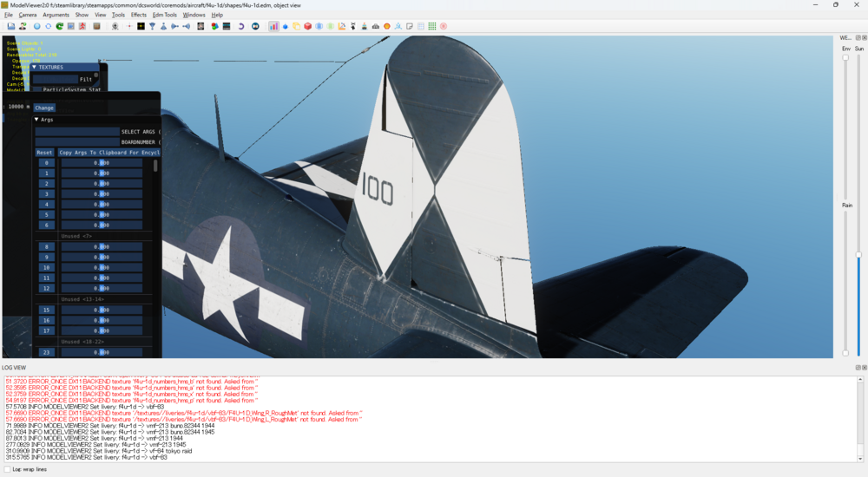Click the black square yellow grid icon
Viewport: 868px width, 477px height.
click(141, 26)
